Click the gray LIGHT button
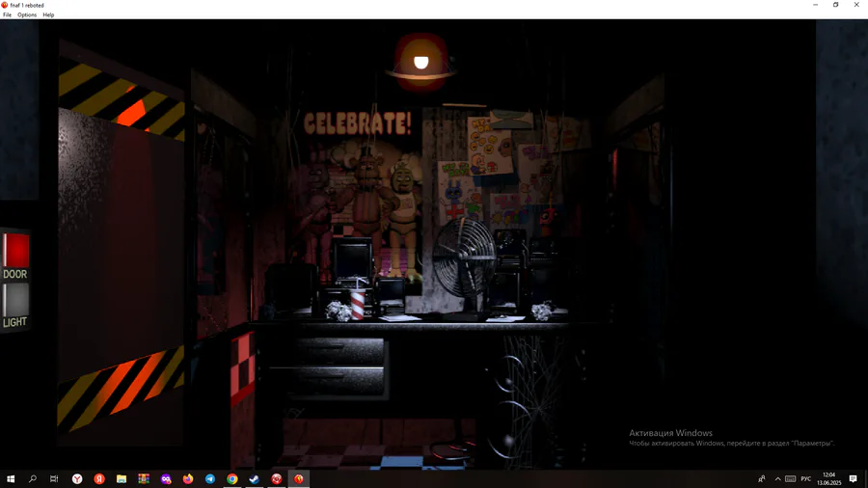 tap(15, 299)
